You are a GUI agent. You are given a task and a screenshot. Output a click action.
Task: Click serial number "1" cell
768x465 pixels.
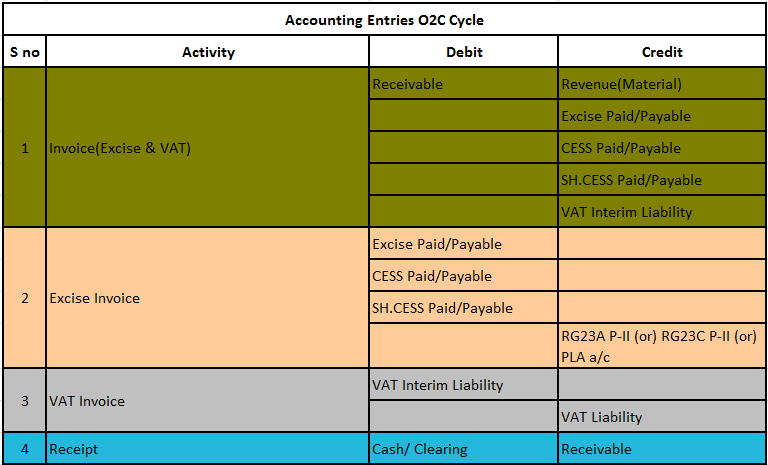click(24, 147)
